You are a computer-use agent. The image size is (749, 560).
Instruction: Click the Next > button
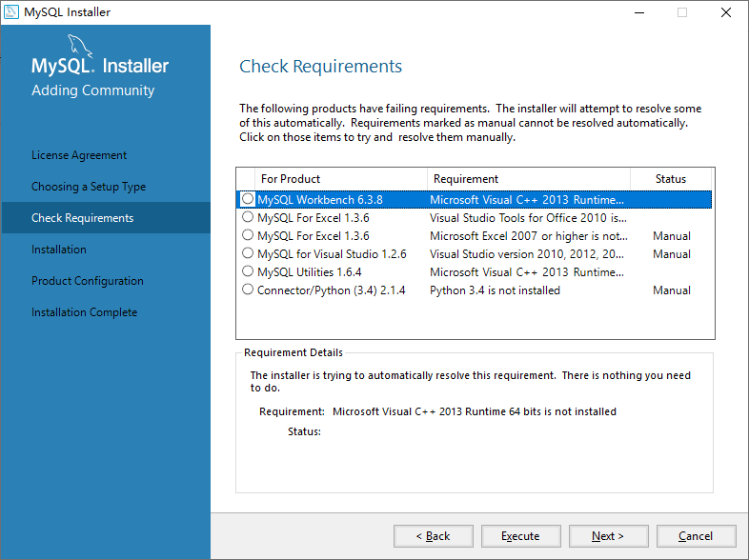click(609, 536)
